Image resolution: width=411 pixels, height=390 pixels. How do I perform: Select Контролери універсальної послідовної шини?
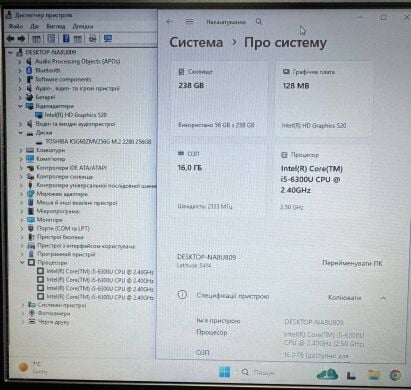coord(96,185)
